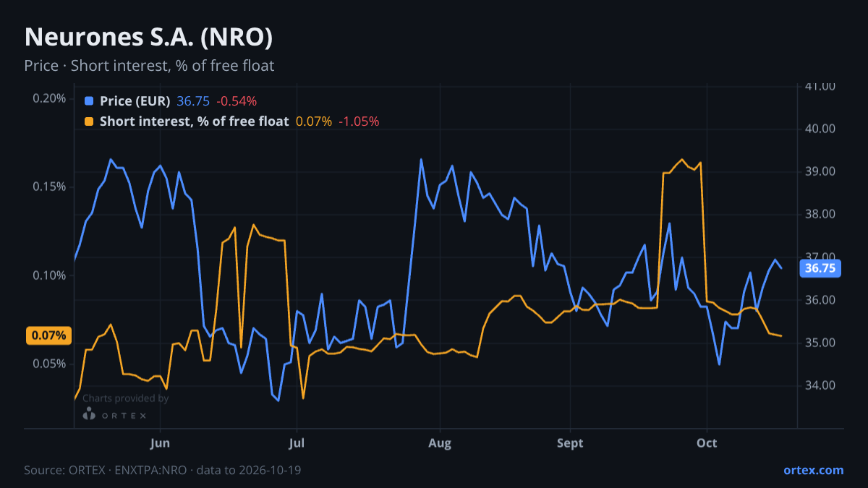This screenshot has height=488, width=868.
Task: Click the 39.00 right axis label
Action: pos(820,171)
